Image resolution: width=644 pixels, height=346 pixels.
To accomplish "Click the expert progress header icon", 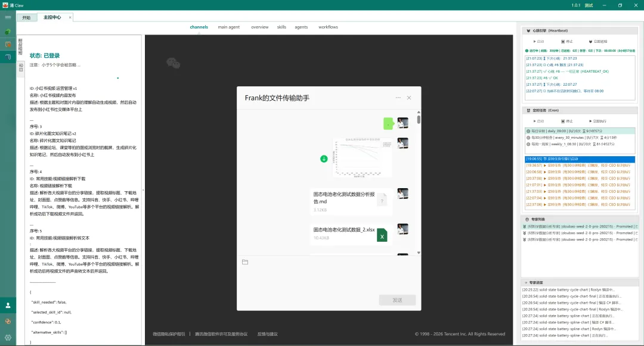I will click(526, 282).
